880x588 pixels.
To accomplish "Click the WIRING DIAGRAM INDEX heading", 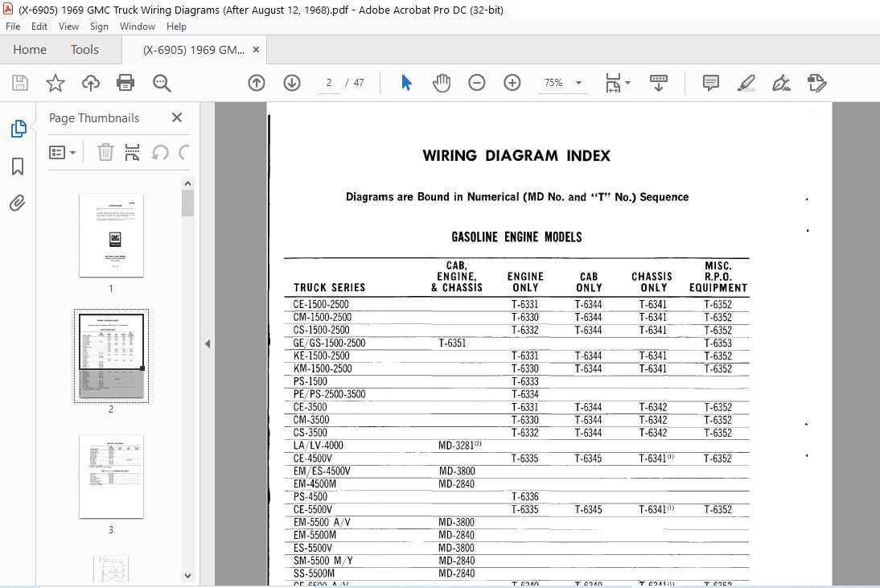I will [x=516, y=155].
